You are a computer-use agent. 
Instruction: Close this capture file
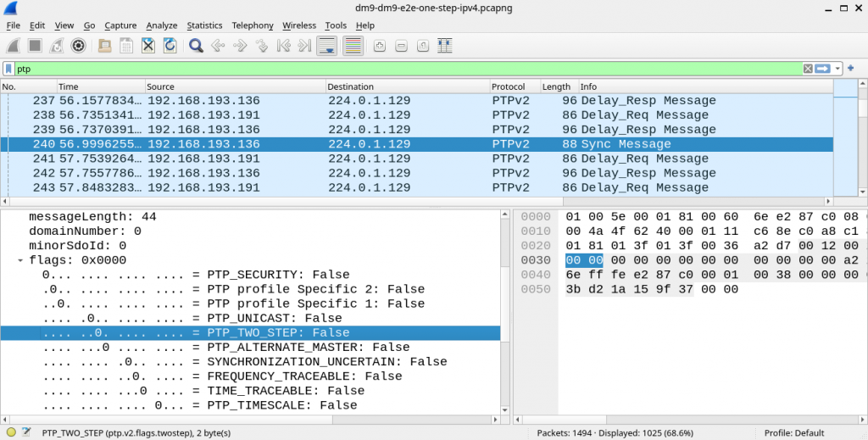coord(147,46)
